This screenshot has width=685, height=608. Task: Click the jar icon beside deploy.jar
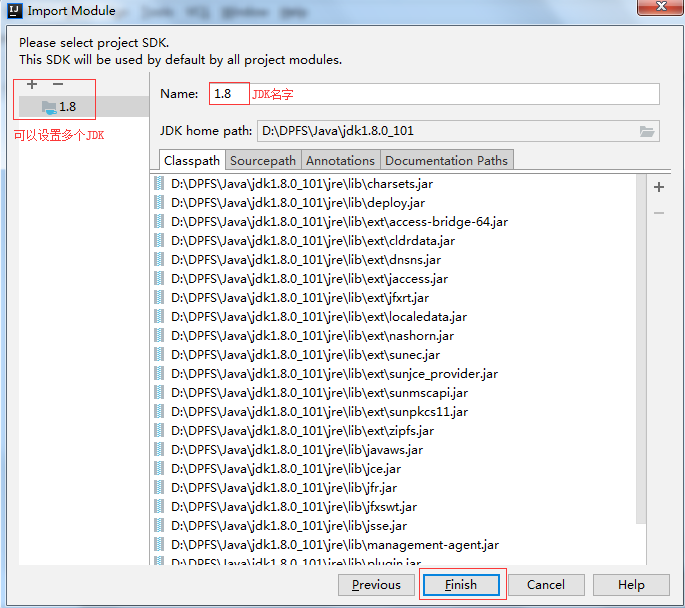point(159,203)
